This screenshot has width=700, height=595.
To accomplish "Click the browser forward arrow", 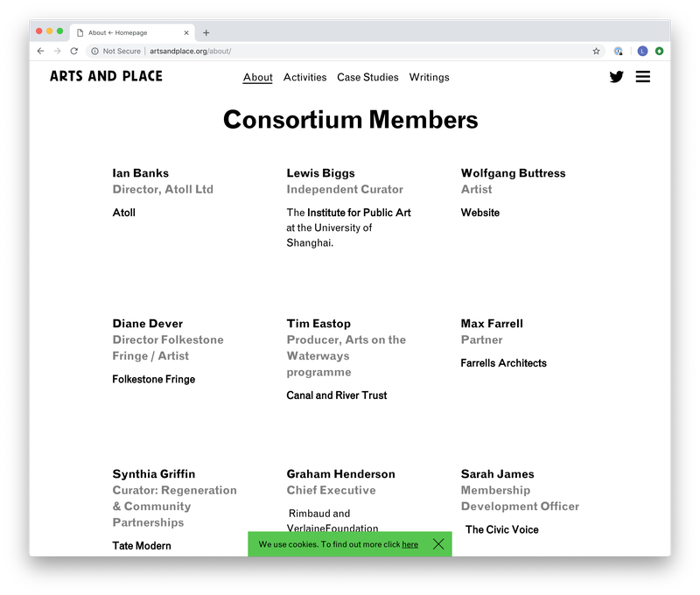I will tap(57, 51).
